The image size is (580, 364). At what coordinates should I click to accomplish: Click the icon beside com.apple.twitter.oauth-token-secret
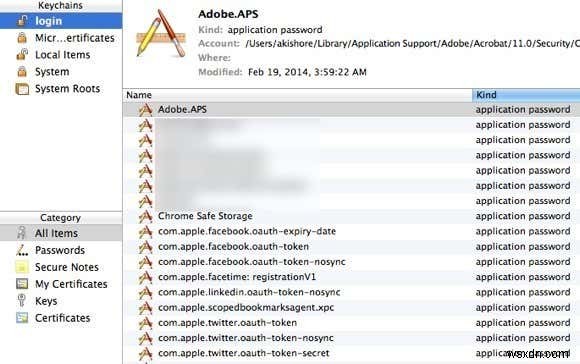145,353
